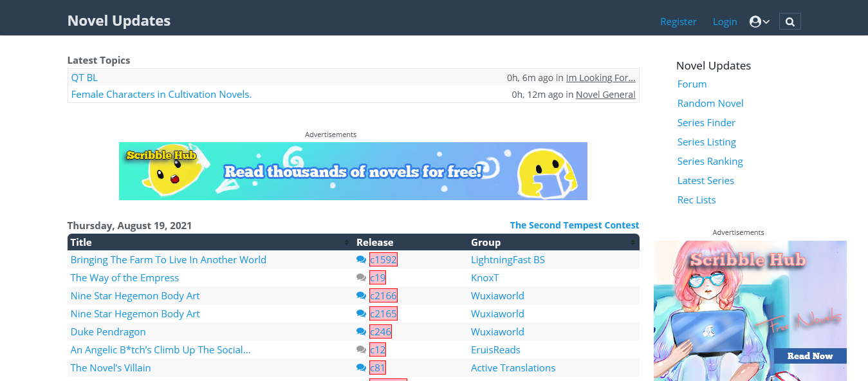The image size is (868, 381).
Task: Click the Release column header
Action: pos(374,243)
